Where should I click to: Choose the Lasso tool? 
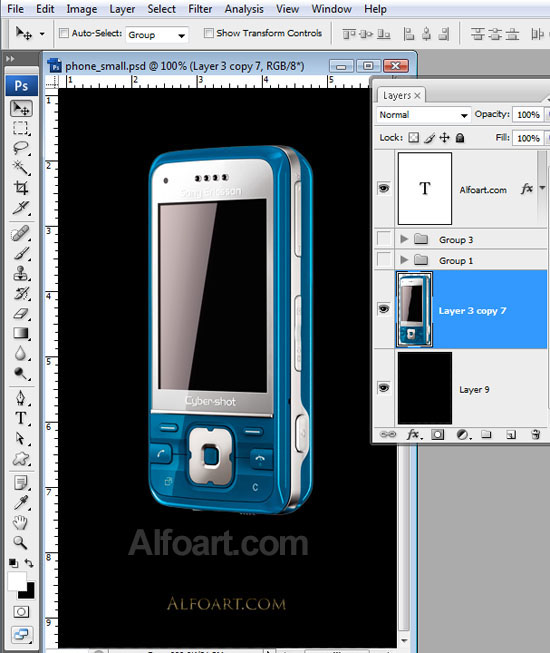pyautogui.click(x=21, y=147)
